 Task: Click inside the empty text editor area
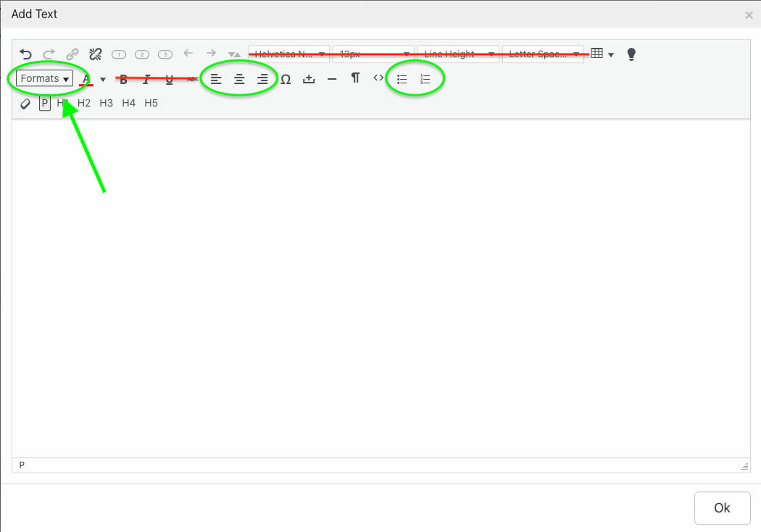point(380,290)
